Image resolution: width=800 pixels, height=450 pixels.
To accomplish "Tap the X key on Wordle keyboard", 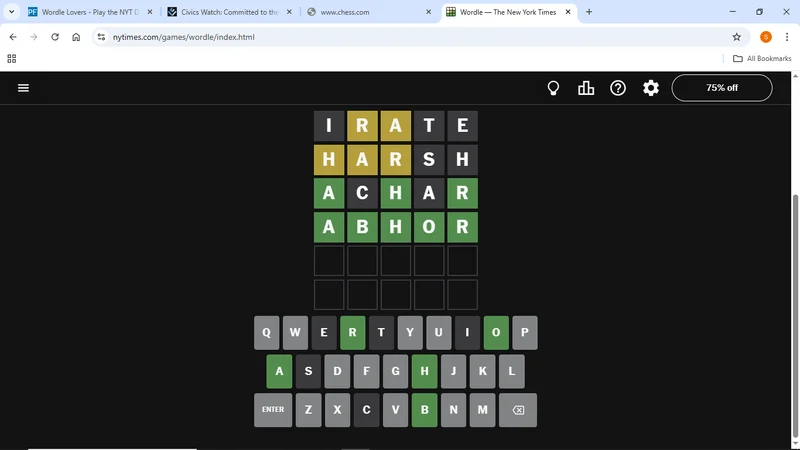I will click(x=337, y=410).
